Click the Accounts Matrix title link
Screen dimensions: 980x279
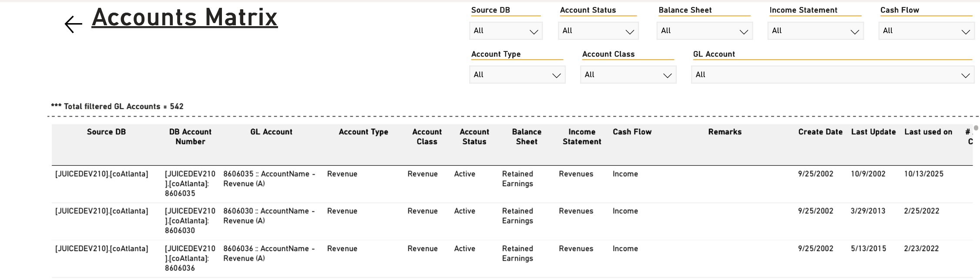(x=185, y=18)
